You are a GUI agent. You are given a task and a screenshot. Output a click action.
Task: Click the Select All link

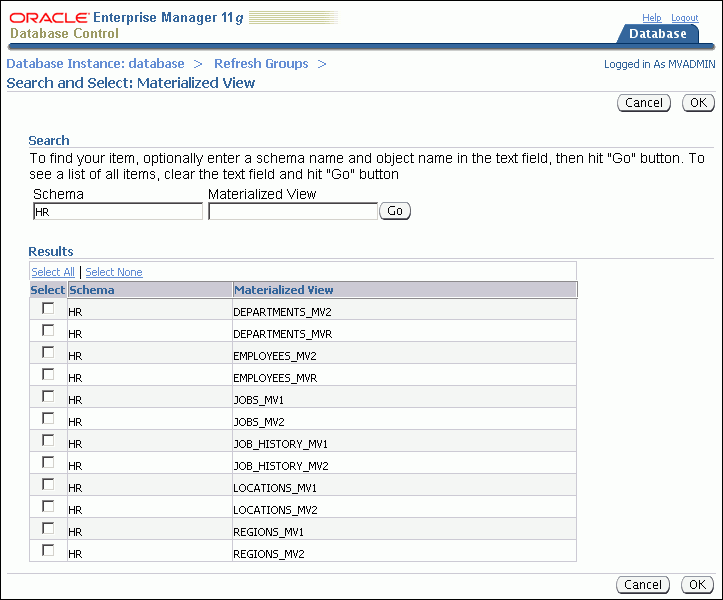(x=53, y=272)
